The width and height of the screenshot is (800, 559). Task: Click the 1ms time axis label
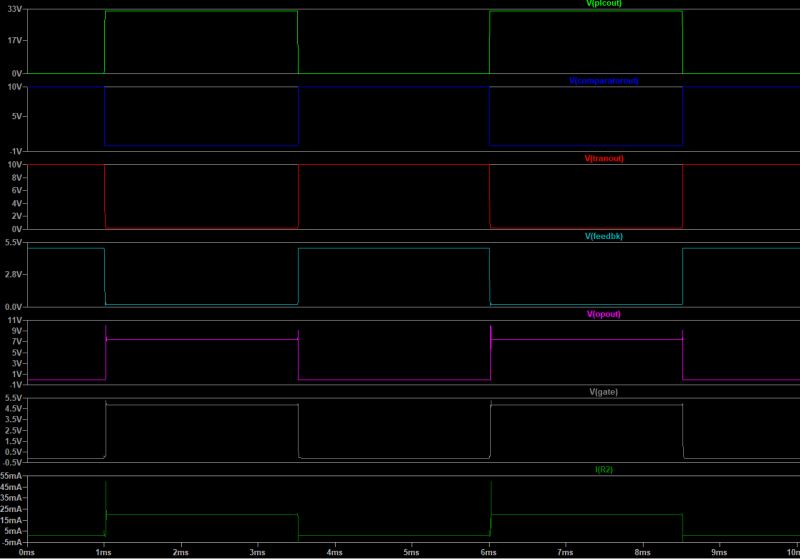[104, 552]
